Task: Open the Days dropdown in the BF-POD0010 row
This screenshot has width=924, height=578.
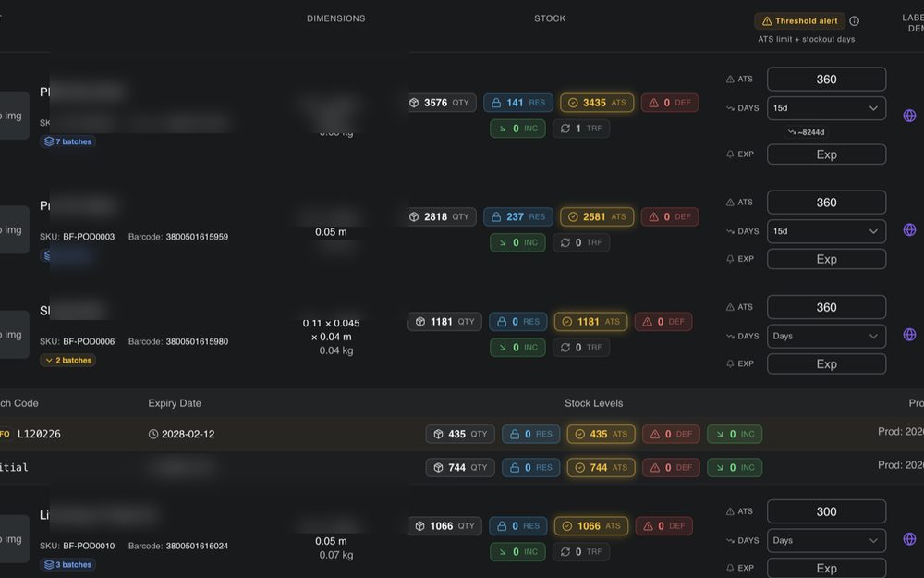Action: pyautogui.click(x=826, y=540)
